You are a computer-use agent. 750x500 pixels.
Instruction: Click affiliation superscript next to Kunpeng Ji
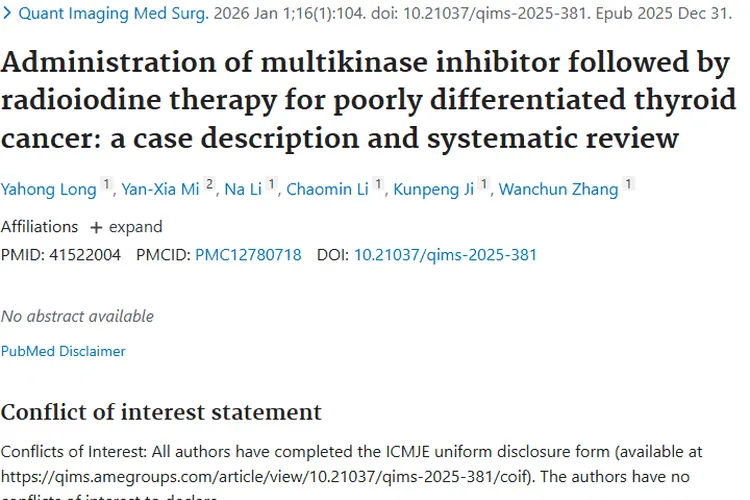pyautogui.click(x=484, y=185)
